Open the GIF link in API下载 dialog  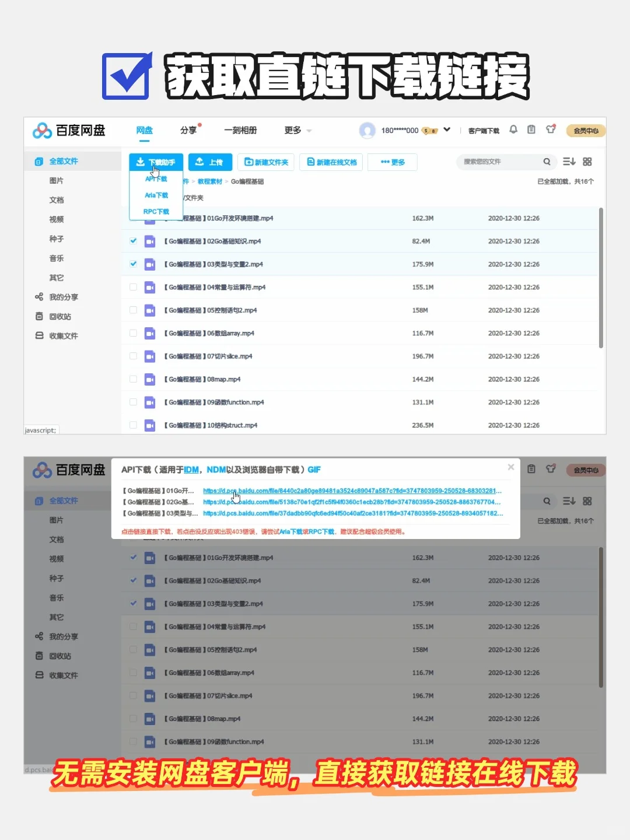pyautogui.click(x=314, y=470)
